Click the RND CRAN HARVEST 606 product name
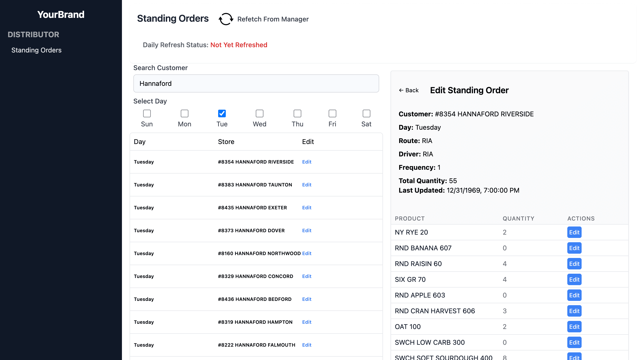 pyautogui.click(x=435, y=311)
